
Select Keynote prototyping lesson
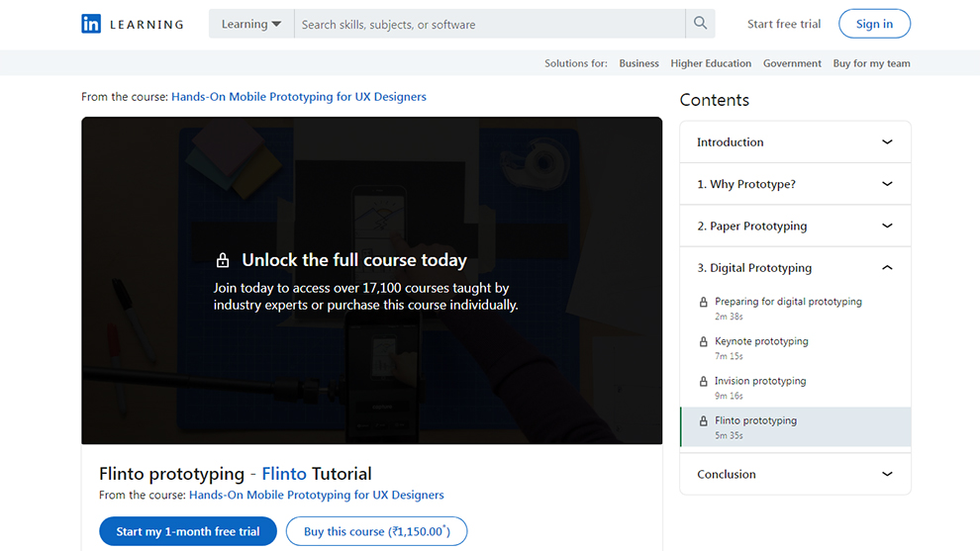(795, 348)
